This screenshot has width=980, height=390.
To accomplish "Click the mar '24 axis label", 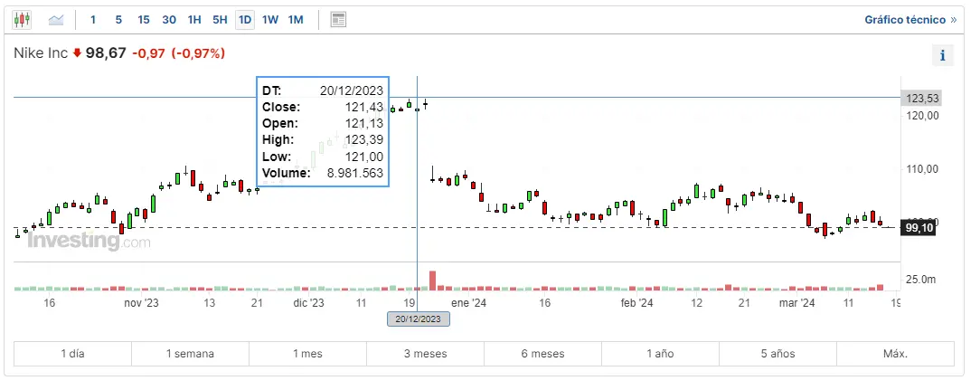I will [x=798, y=303].
